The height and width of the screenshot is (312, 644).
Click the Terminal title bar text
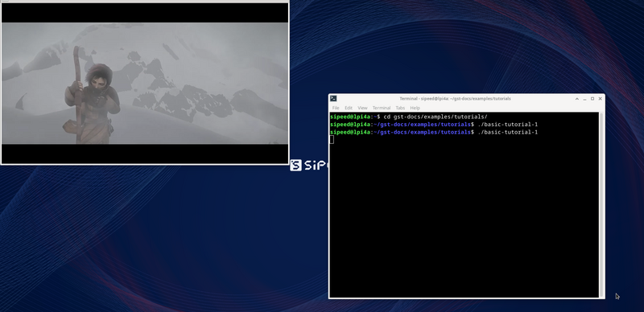(455, 99)
